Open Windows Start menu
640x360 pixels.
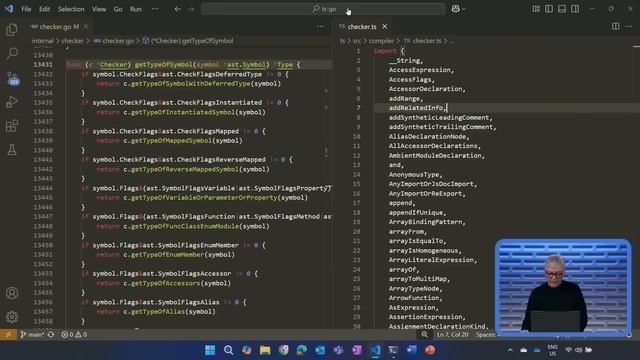210,350
